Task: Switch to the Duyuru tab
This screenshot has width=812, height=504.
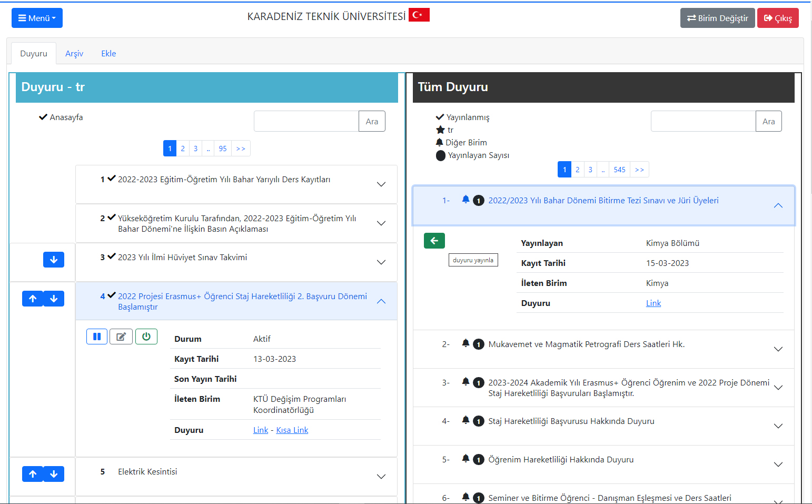Action: 34,53
